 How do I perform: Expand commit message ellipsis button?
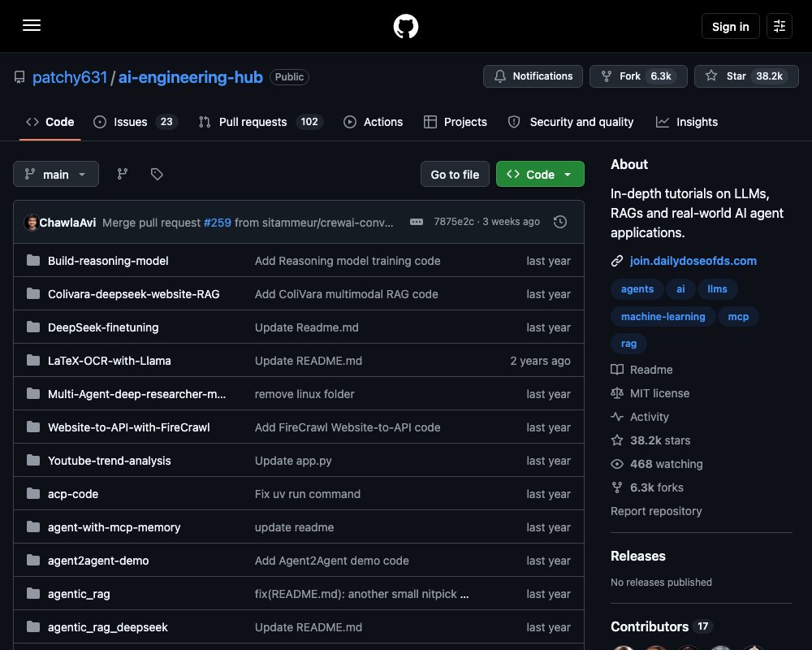pyautogui.click(x=417, y=222)
